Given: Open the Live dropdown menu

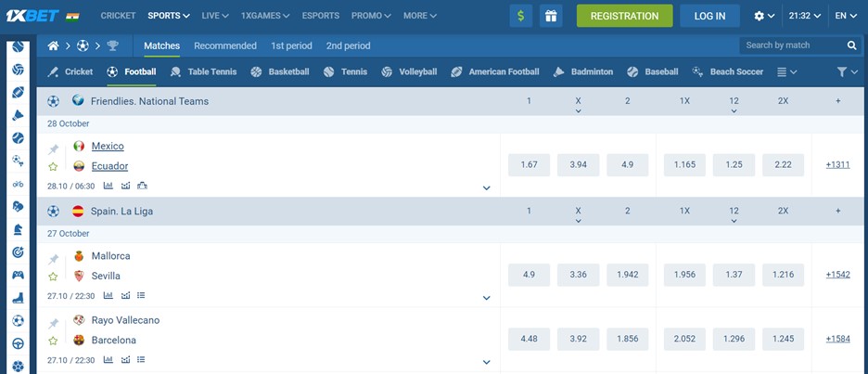Looking at the screenshot, I should (x=215, y=16).
